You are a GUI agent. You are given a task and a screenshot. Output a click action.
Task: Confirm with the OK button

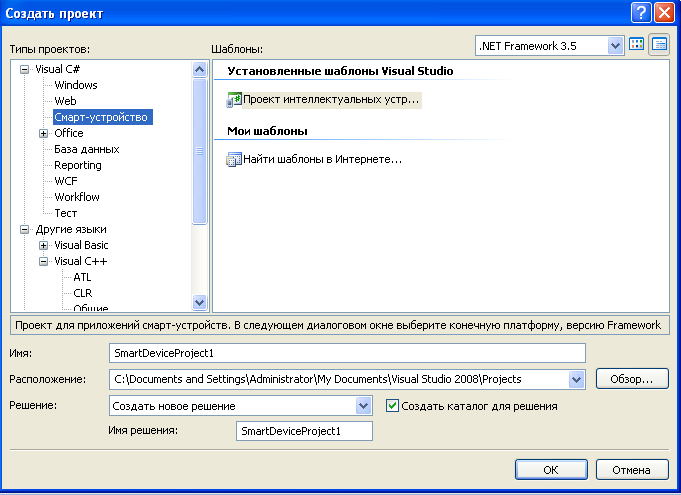pos(551,470)
